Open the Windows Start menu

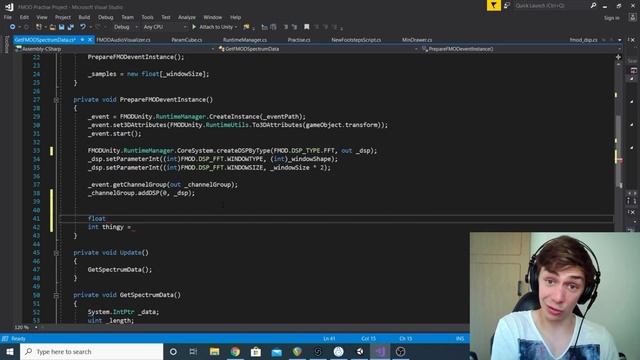tap(10, 351)
